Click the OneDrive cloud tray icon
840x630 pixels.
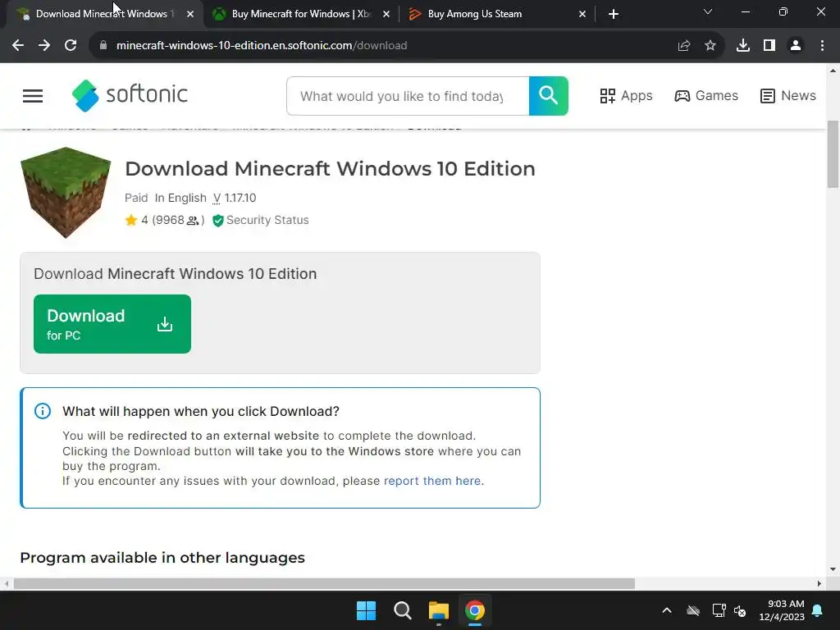click(x=693, y=610)
